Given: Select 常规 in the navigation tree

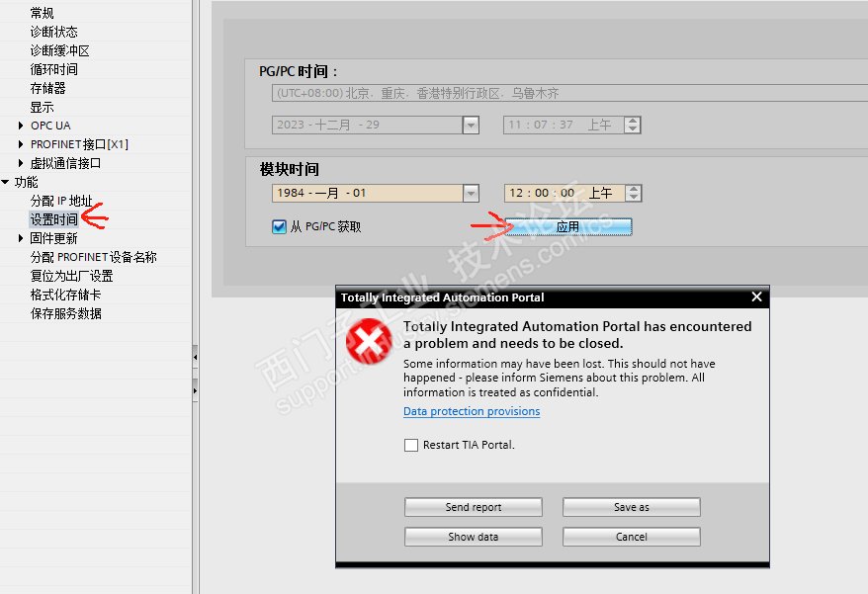Looking at the screenshot, I should pos(43,13).
